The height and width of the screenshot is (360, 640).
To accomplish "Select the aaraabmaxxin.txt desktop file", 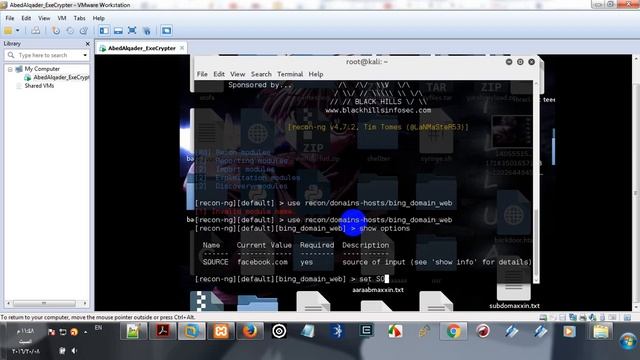I will [x=378, y=290].
